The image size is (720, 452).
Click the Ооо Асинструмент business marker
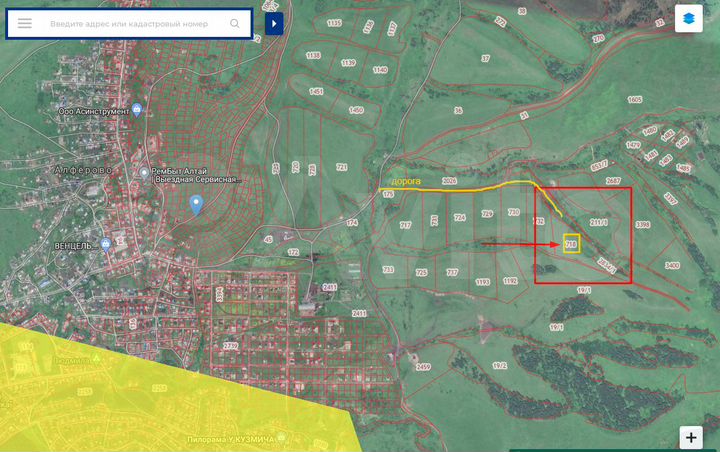[x=137, y=111]
